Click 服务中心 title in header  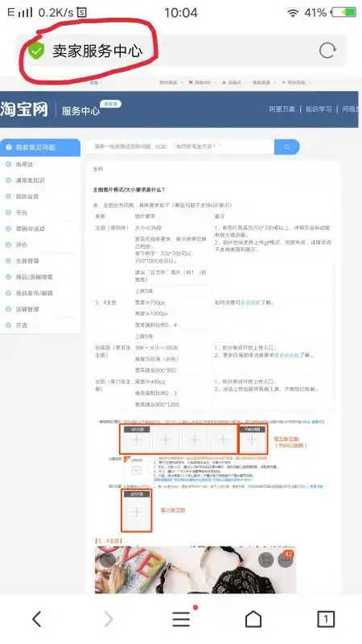click(x=80, y=111)
